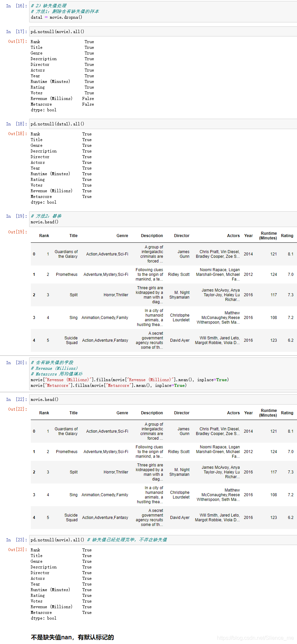
Task: Focus the In [20] cell with fillna code
Action: coord(163,374)
